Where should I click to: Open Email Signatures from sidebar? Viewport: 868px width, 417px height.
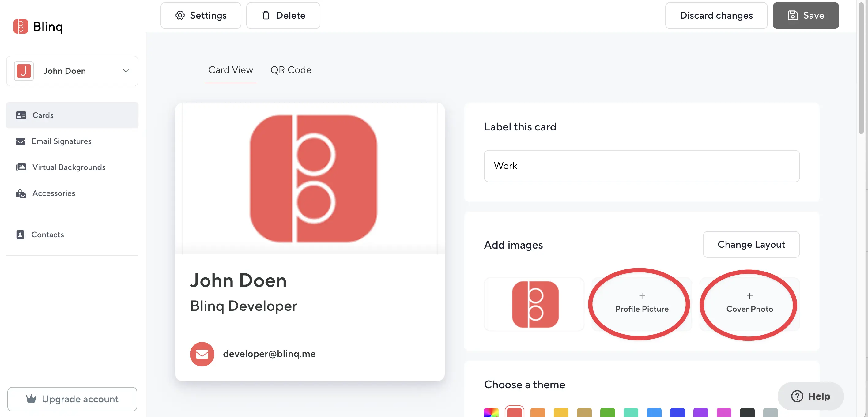[x=61, y=141]
